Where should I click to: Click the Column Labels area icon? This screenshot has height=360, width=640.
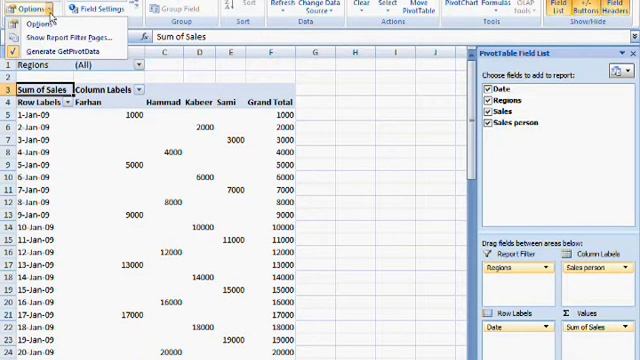(x=567, y=254)
